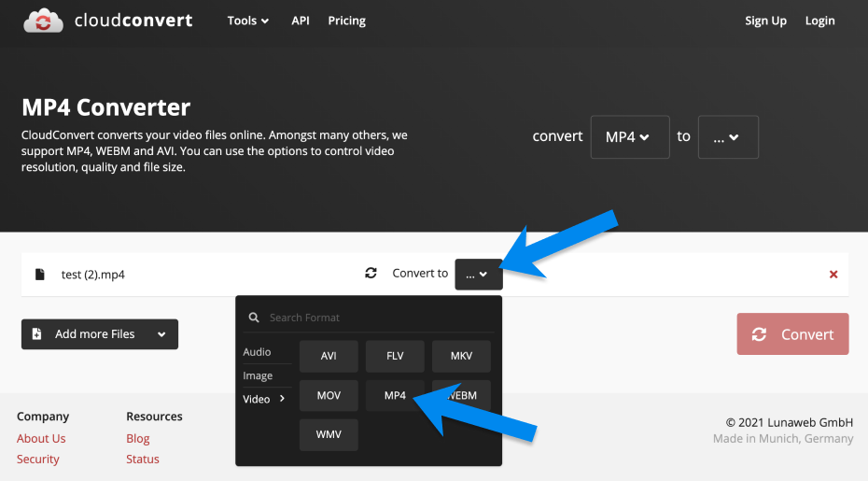Select the Video format category
The image size is (868, 481).
[x=263, y=399]
